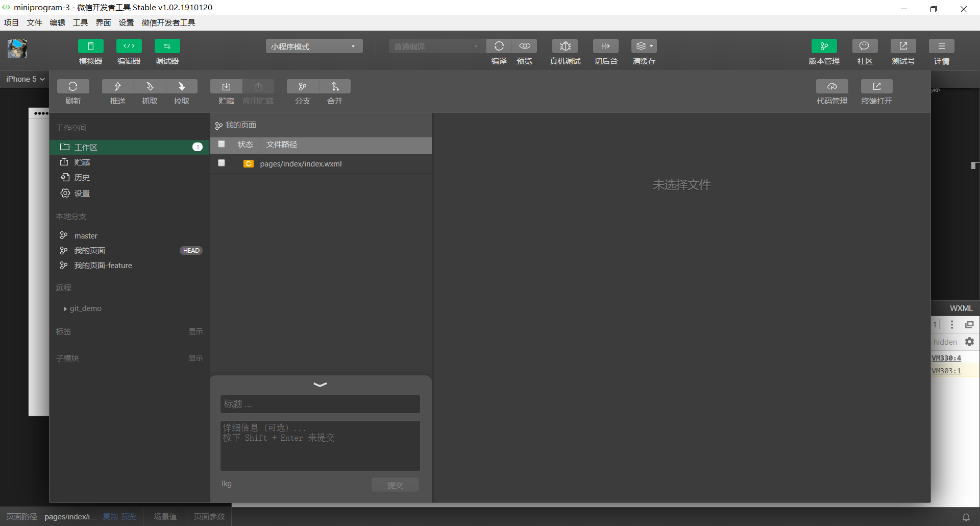Image resolution: width=980 pixels, height=526 pixels.
Task: Toggle the Editor (编辑器) panel icon
Action: [x=129, y=46]
